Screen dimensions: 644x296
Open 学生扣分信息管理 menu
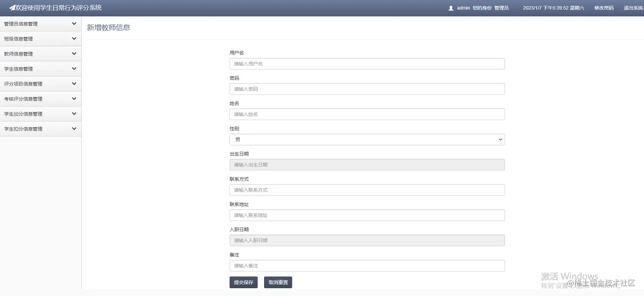(40, 129)
